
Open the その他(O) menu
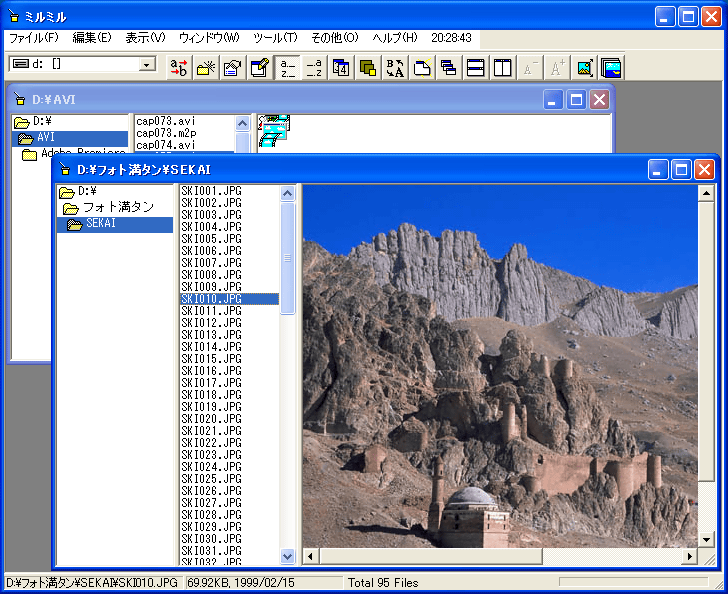[x=335, y=38]
